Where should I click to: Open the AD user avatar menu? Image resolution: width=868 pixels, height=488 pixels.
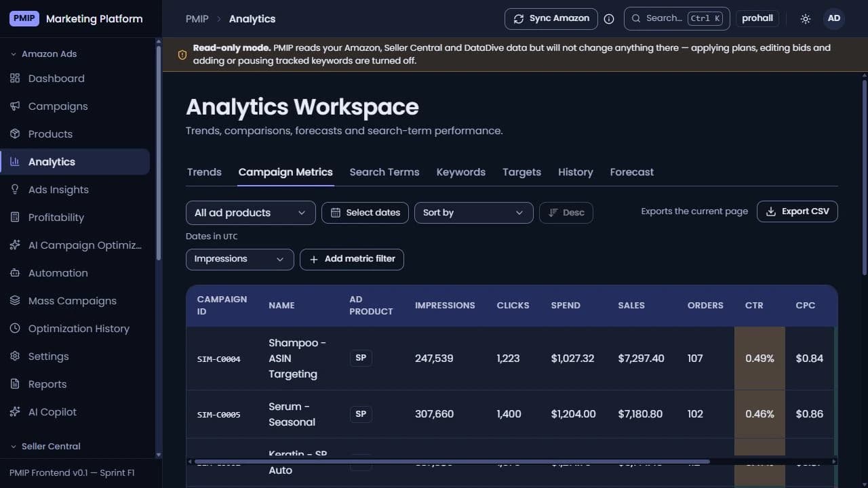tap(834, 18)
